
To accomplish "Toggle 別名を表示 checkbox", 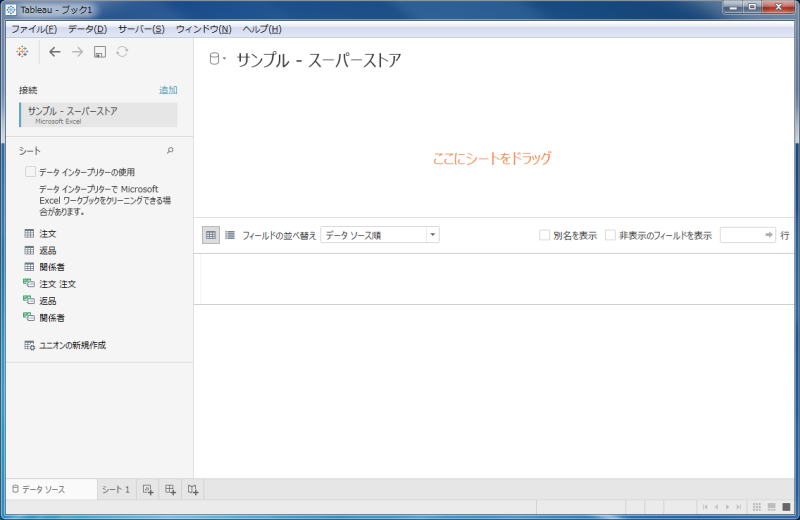I will tap(544, 235).
